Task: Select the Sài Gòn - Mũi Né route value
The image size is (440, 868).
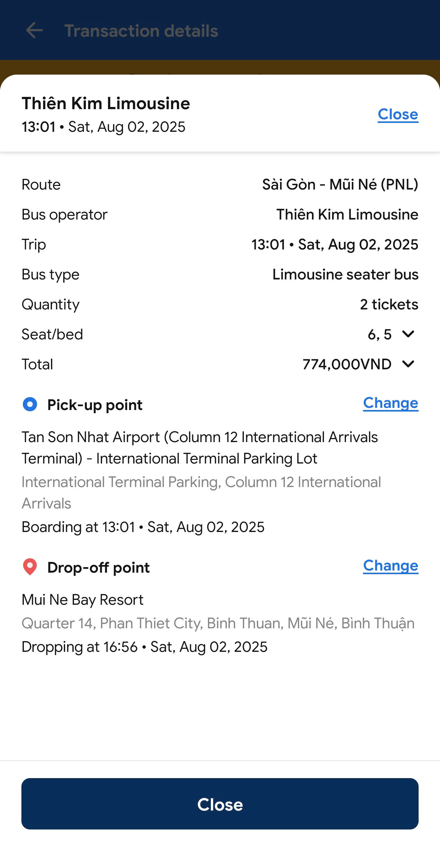Action: coord(340,185)
